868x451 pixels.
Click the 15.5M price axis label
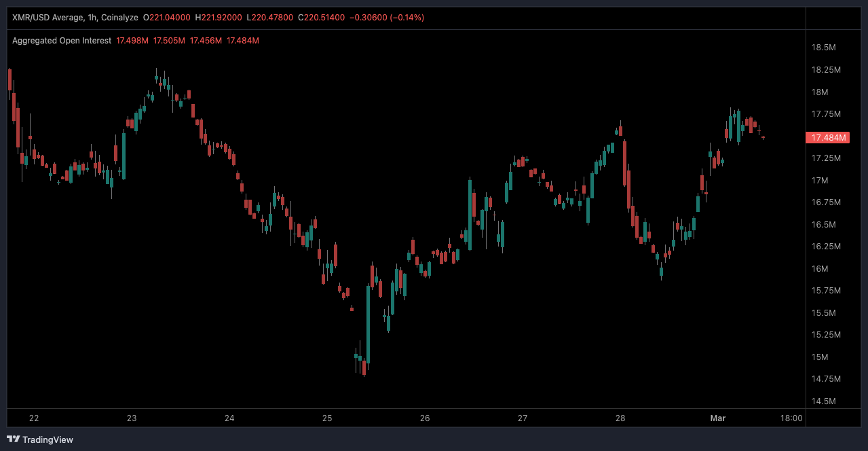(x=823, y=313)
